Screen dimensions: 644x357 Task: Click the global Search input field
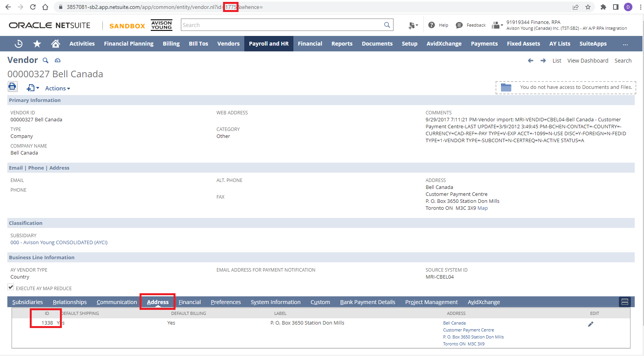282,25
